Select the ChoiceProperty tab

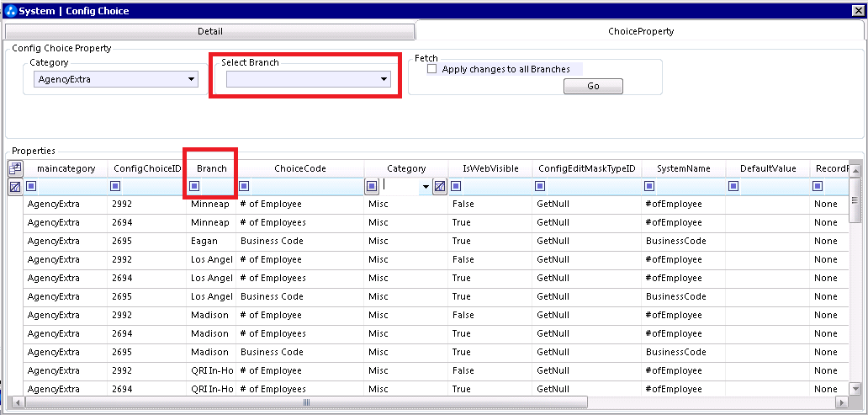(x=640, y=32)
